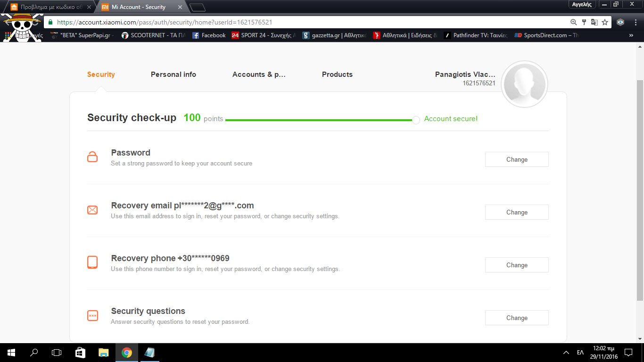Click the Recovery phone +30******0969 heading

tap(170, 258)
